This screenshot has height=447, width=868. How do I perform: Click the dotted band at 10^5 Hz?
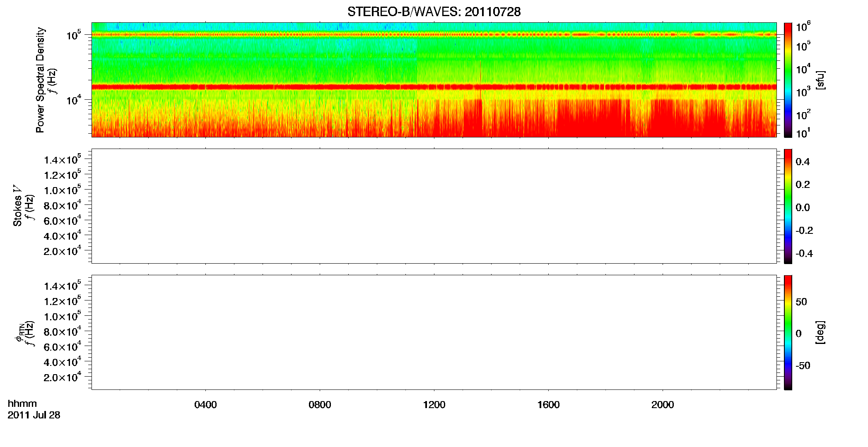434,35
